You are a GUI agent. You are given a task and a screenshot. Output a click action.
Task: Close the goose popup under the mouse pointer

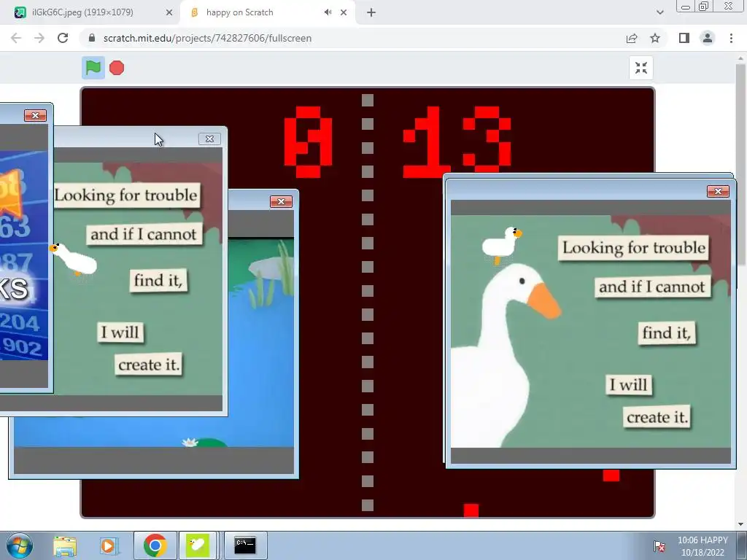click(209, 139)
